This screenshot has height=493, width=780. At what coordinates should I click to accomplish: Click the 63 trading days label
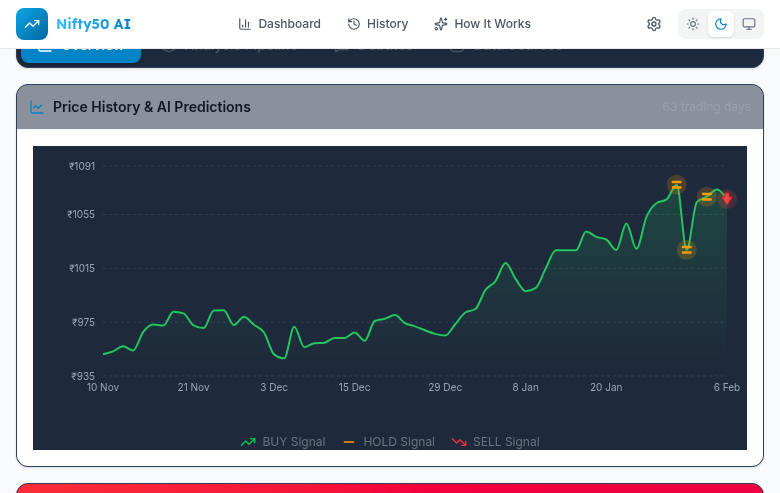click(706, 107)
